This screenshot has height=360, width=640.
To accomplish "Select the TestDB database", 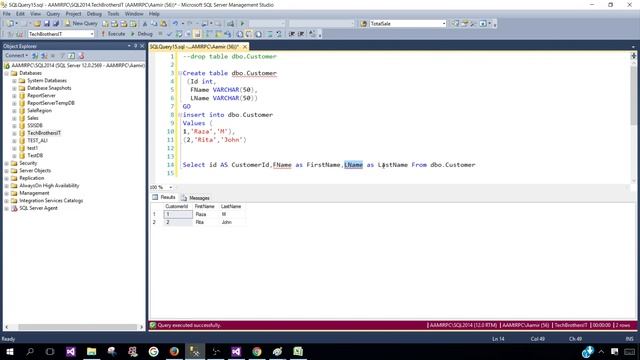I will 35,156.
